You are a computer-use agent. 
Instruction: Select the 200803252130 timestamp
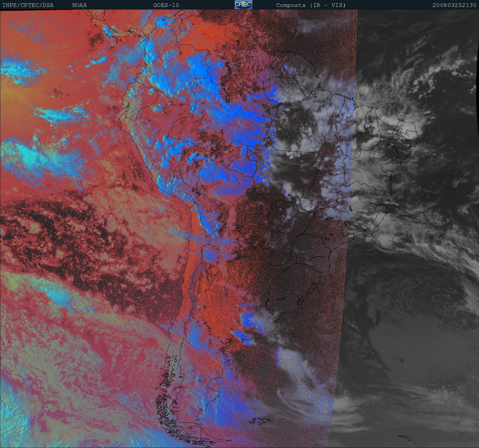pos(454,5)
